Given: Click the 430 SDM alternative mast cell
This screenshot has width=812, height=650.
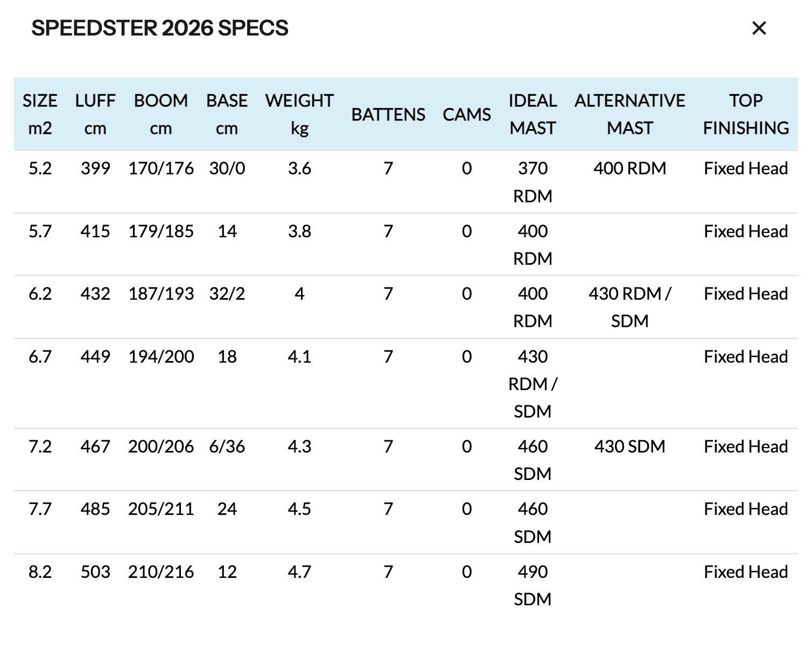Looking at the screenshot, I should pyautogui.click(x=629, y=446).
